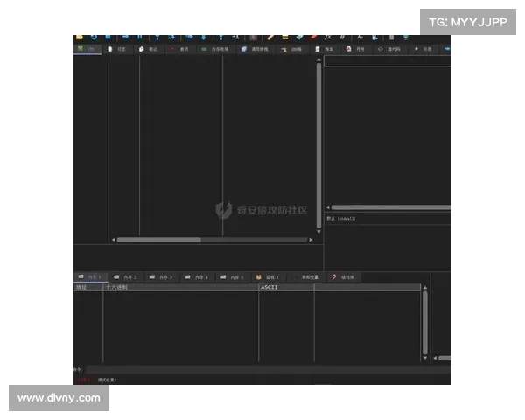This screenshot has height=420, width=525.
Task: Click the 调试结束 status message
Action: (107, 380)
